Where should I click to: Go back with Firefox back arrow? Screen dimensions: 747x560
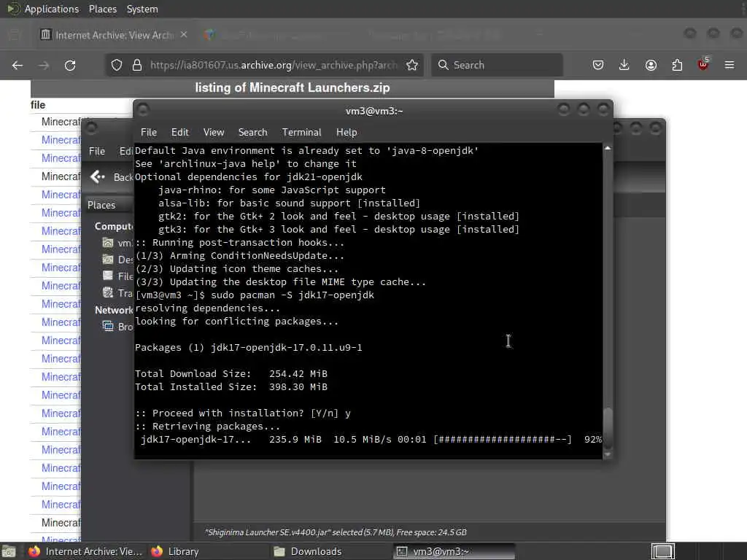click(18, 65)
